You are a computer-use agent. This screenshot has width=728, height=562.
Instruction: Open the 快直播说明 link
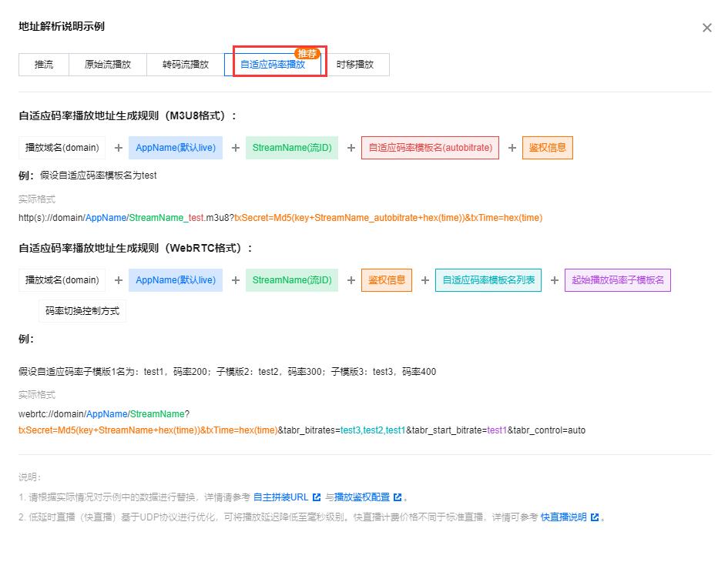point(563,517)
